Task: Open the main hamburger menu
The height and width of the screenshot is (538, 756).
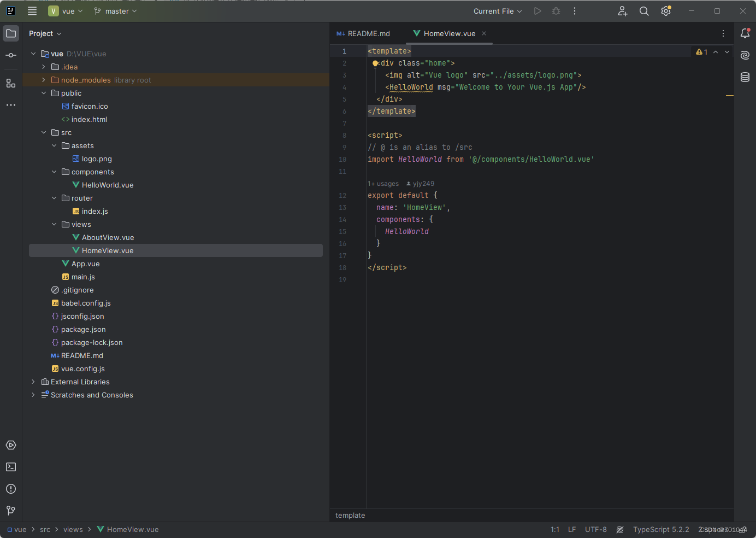Action: pos(32,11)
